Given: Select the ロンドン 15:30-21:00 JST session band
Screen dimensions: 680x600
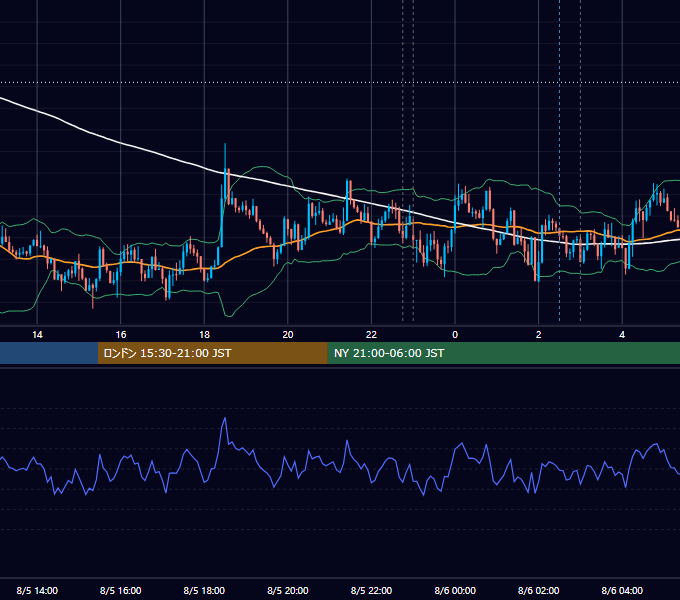Looking at the screenshot, I should pos(212,353).
